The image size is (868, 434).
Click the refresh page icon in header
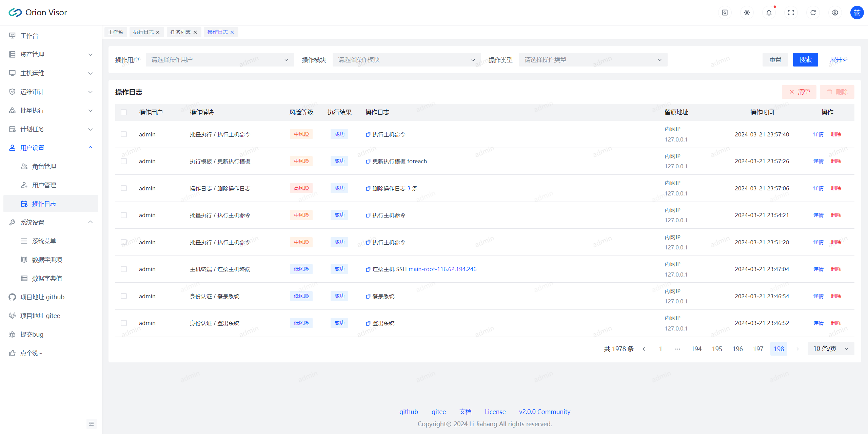pyautogui.click(x=813, y=13)
